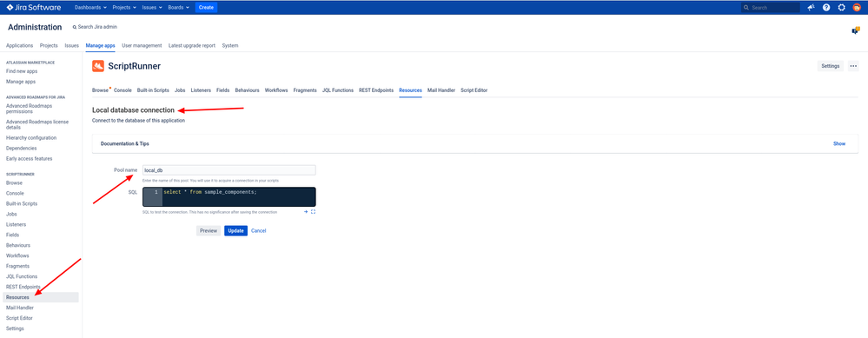Image resolution: width=868 pixels, height=338 pixels.
Task: Click the search magnifier in Jira admin search
Action: pos(75,27)
